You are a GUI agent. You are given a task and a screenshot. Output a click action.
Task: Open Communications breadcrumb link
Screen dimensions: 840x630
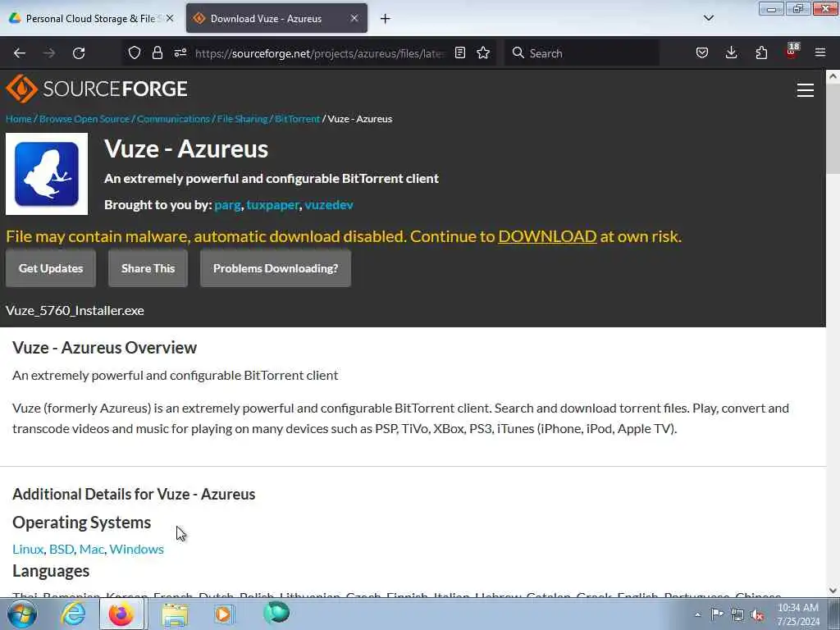[x=174, y=119]
